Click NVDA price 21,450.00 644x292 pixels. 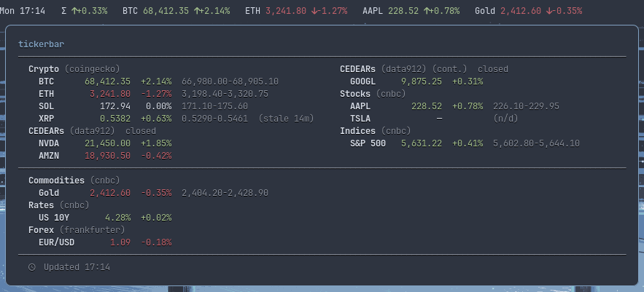108,143
